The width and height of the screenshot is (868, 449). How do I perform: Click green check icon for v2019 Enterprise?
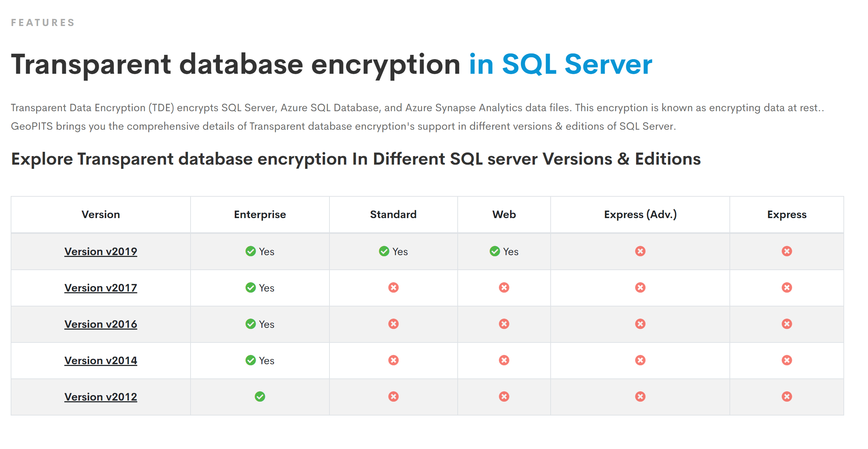point(250,251)
